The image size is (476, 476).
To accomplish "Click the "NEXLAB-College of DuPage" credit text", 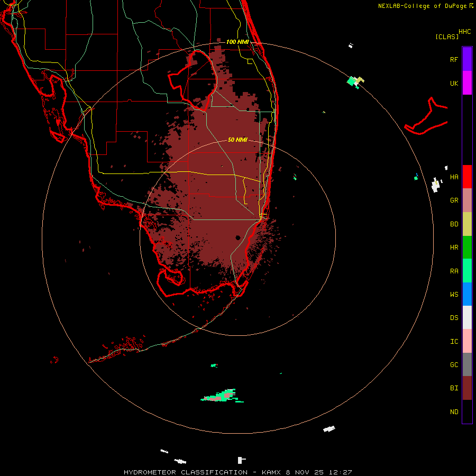I will 422,6.
